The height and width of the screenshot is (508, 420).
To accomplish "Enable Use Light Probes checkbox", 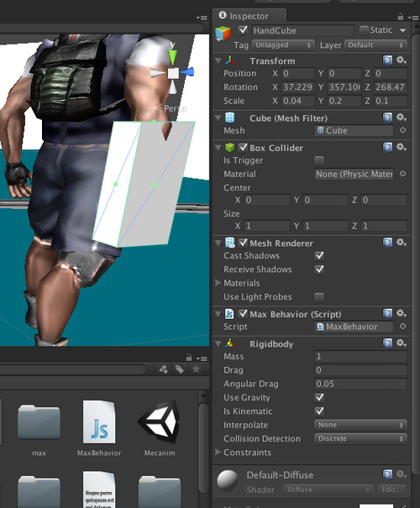I will pos(319,296).
